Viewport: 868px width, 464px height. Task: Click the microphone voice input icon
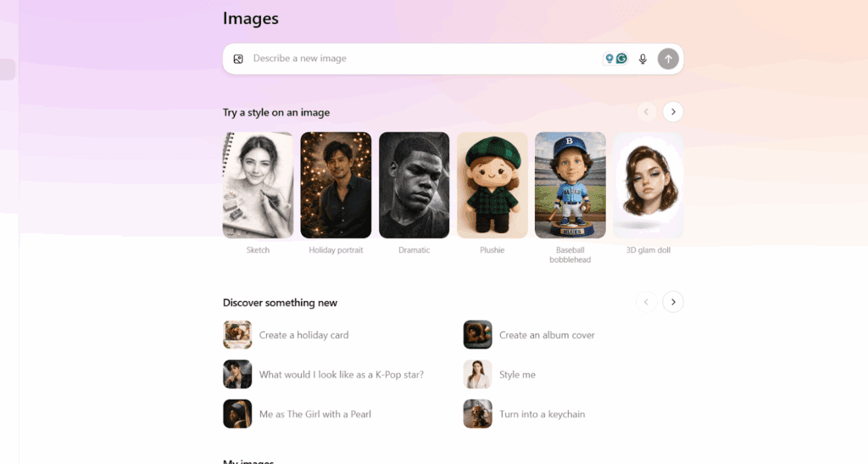(643, 59)
